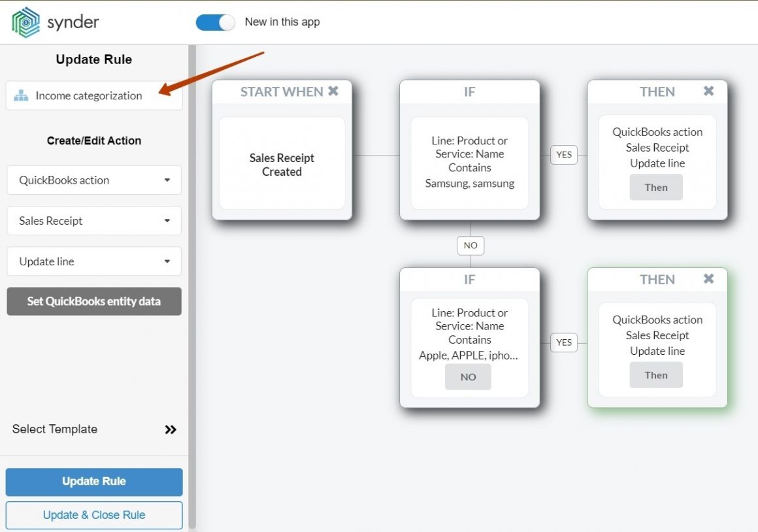Click the first IF block header
Screen dimensions: 758x532
469,92
